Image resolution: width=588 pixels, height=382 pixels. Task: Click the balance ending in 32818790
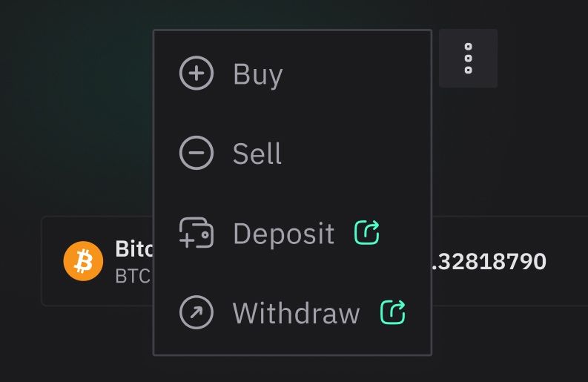pyautogui.click(x=489, y=262)
